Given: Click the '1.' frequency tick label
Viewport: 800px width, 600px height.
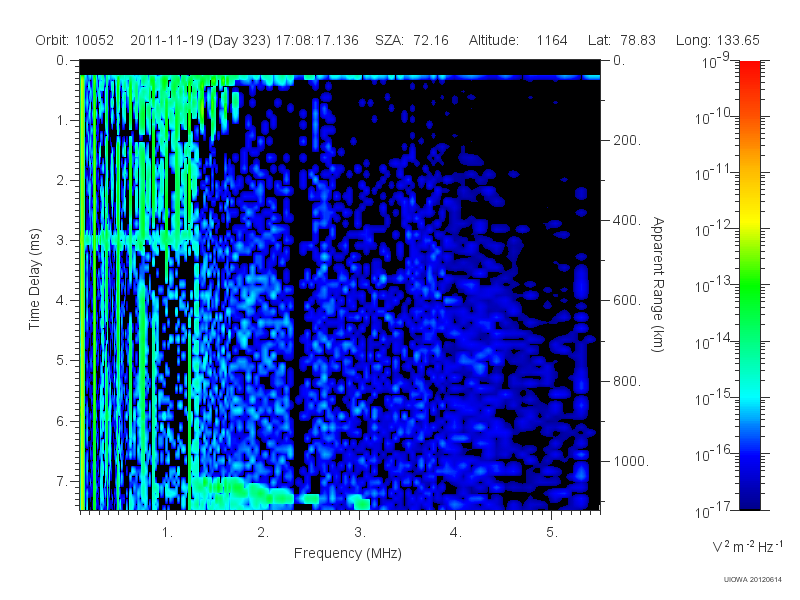Looking at the screenshot, I should (167, 533).
